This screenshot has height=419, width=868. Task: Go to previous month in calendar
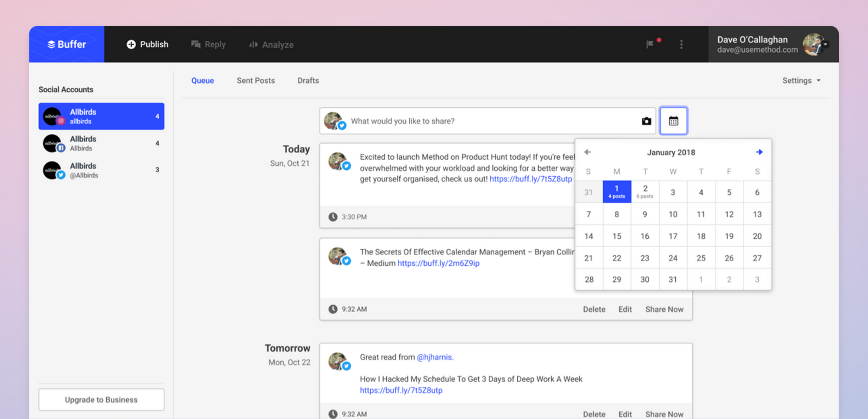(x=588, y=152)
